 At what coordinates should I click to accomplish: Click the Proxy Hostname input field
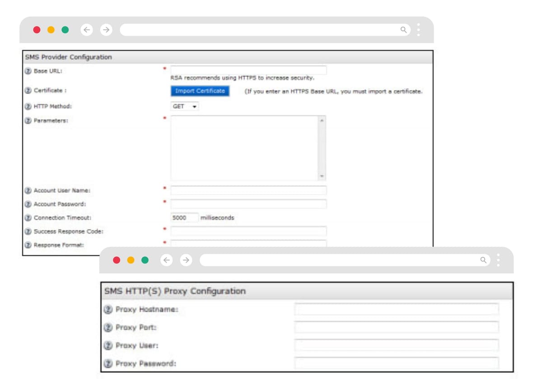[396, 309]
